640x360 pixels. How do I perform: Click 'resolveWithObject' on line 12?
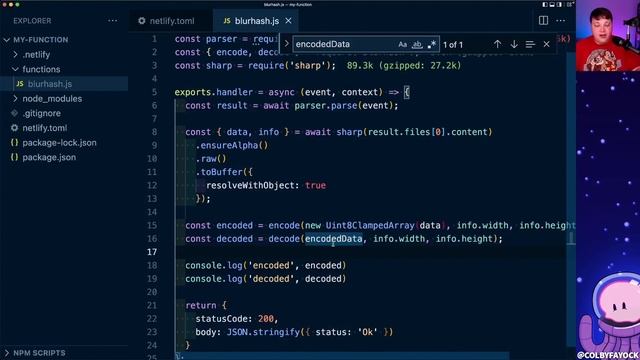(250, 185)
